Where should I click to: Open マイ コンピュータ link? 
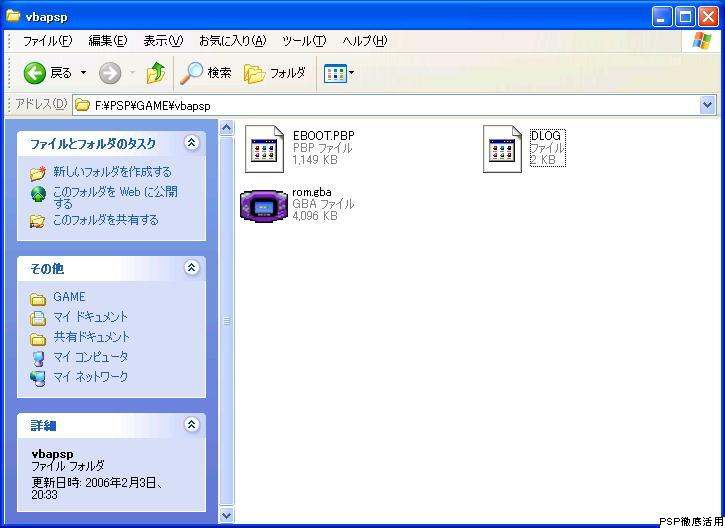coord(90,357)
